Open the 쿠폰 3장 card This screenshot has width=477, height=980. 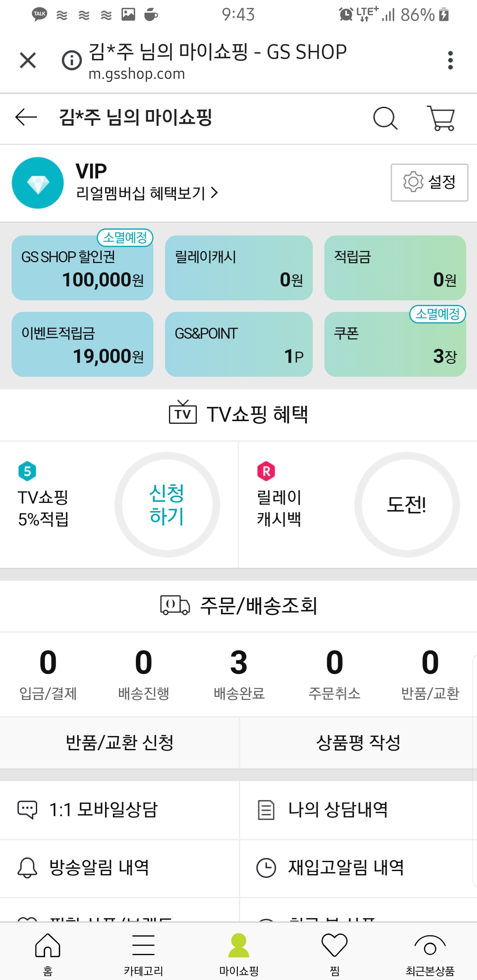click(x=395, y=344)
